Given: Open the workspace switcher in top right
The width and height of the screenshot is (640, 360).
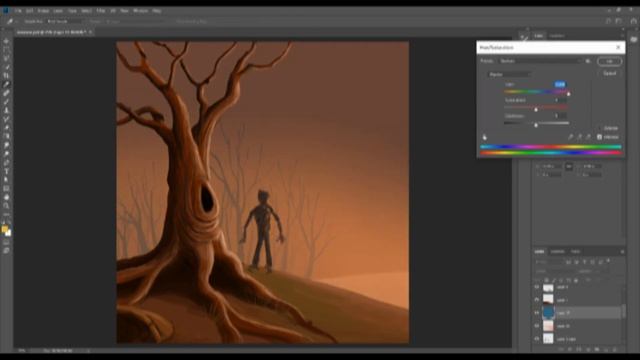Looking at the screenshot, I should (x=619, y=21).
